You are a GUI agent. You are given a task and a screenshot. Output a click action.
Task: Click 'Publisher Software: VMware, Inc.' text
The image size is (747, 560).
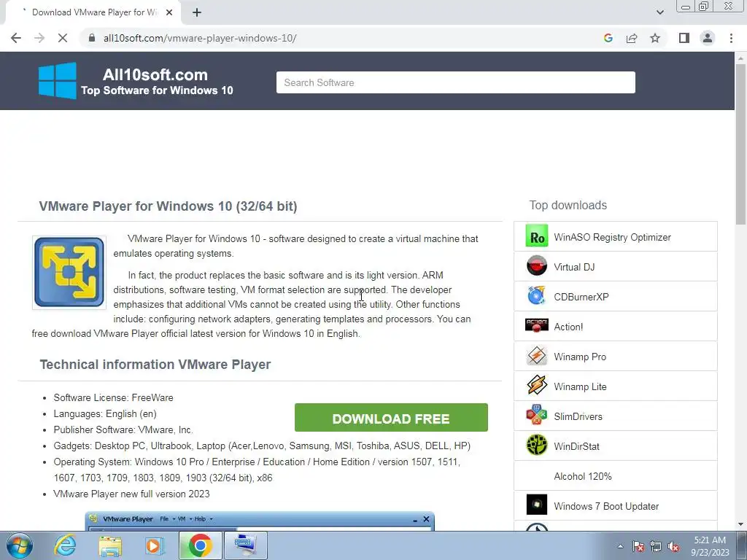pyautogui.click(x=123, y=429)
